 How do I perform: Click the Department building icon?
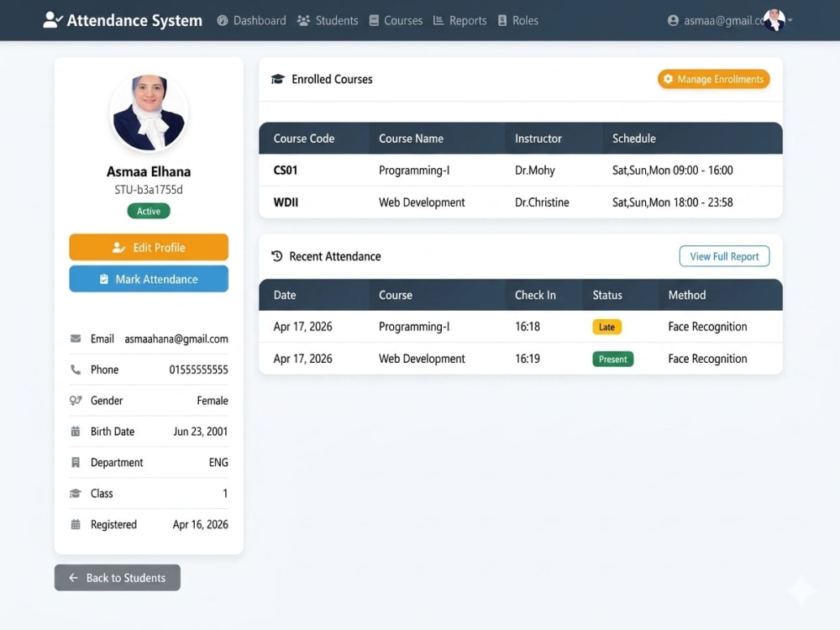(x=76, y=462)
